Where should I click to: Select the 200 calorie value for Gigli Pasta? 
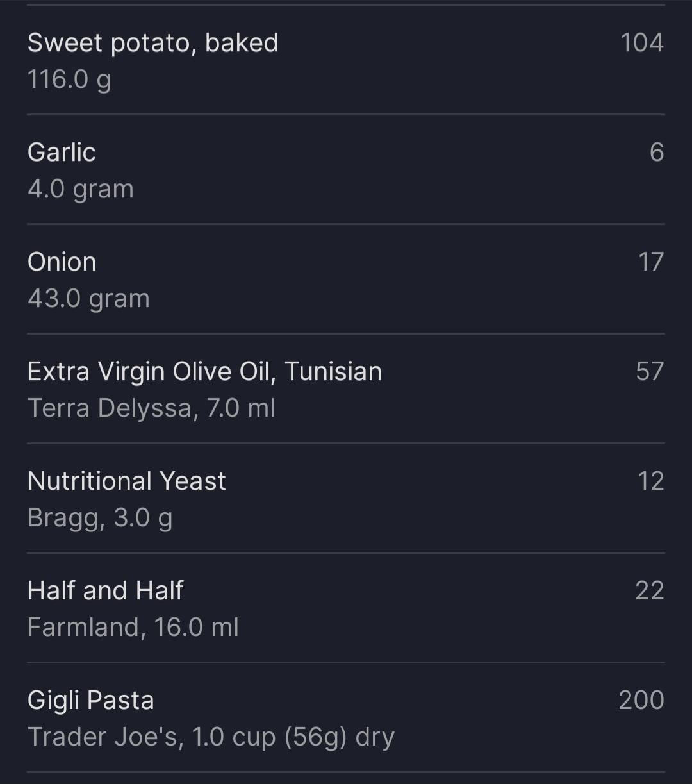pos(641,701)
